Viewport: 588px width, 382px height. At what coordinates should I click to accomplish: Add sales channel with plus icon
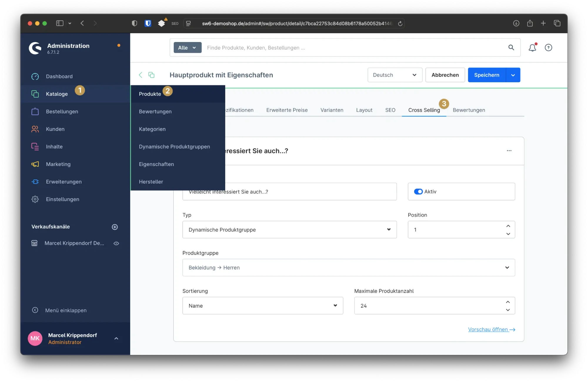point(115,227)
